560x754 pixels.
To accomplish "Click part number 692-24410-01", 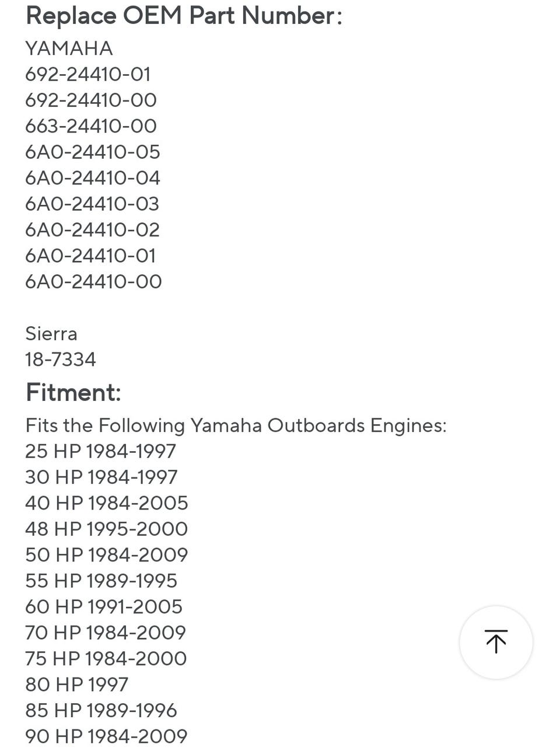I will click(88, 74).
